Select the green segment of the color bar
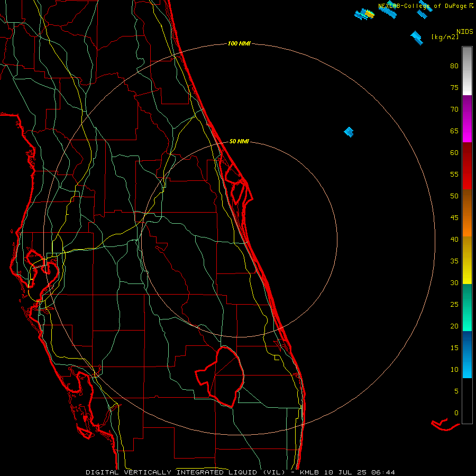Image resolution: width=476 pixels, height=476 pixels. (x=467, y=307)
